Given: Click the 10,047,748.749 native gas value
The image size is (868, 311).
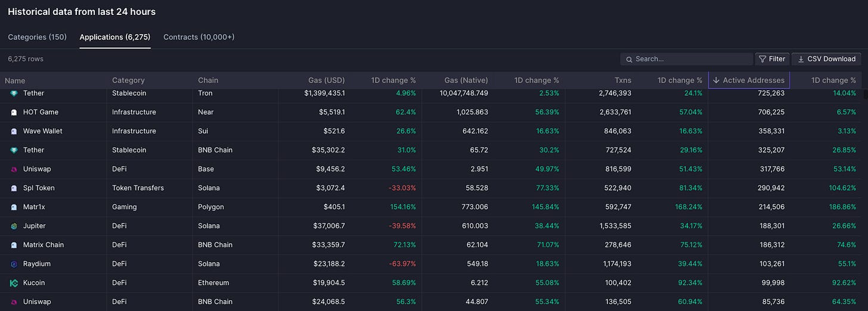Looking at the screenshot, I should [464, 94].
